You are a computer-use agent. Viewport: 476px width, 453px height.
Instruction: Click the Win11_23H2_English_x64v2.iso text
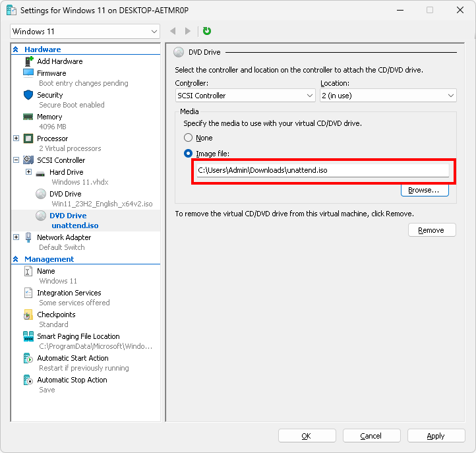[102, 204]
